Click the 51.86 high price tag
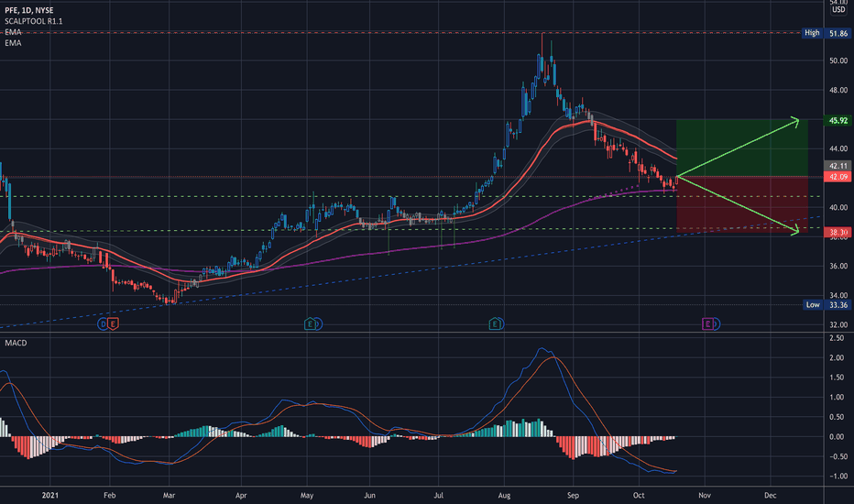 pos(838,33)
